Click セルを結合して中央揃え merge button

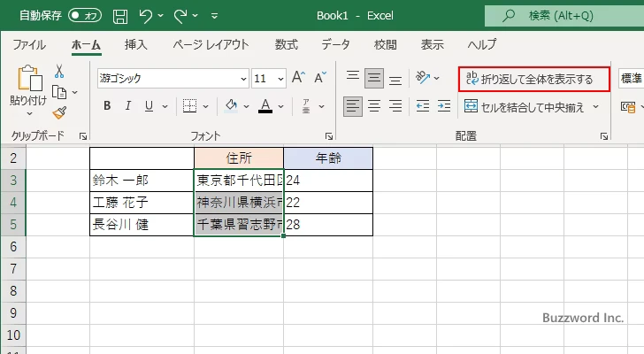click(x=524, y=107)
